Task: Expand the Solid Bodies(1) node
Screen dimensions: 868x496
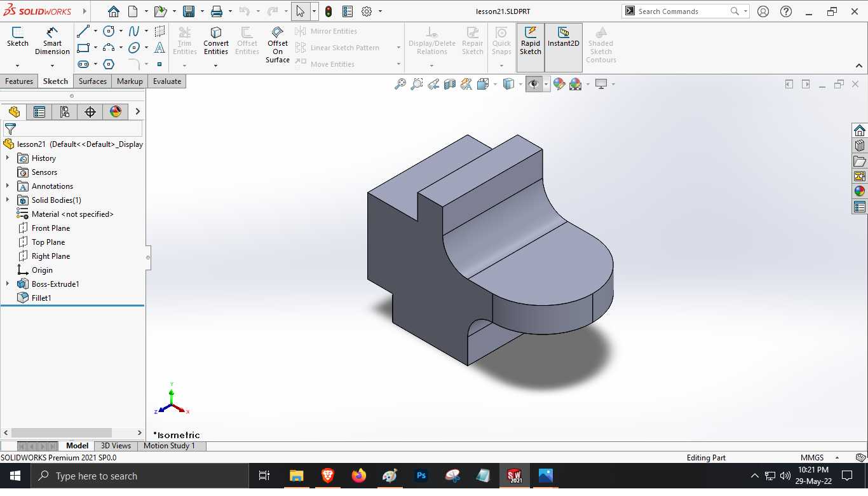Action: pyautogui.click(x=8, y=200)
